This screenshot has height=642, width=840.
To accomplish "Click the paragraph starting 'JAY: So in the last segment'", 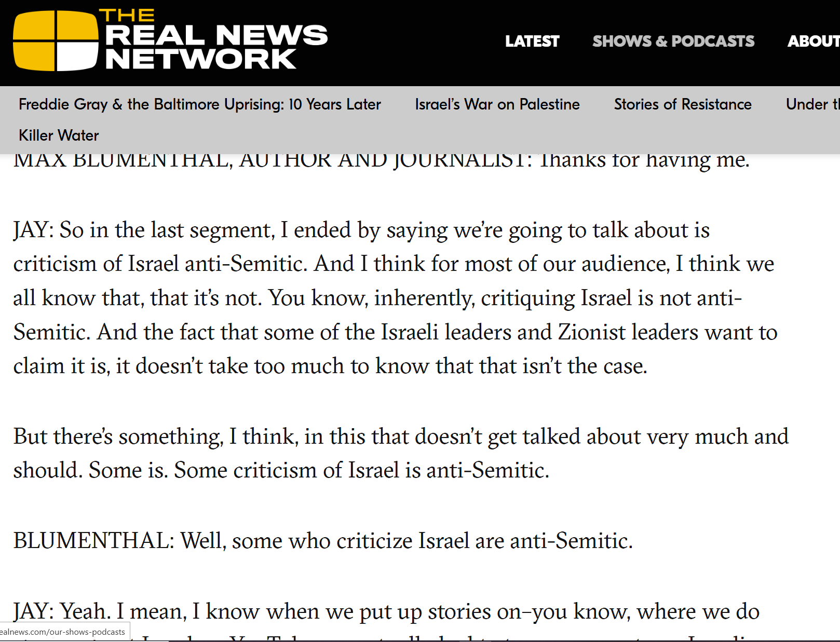I will [x=395, y=298].
